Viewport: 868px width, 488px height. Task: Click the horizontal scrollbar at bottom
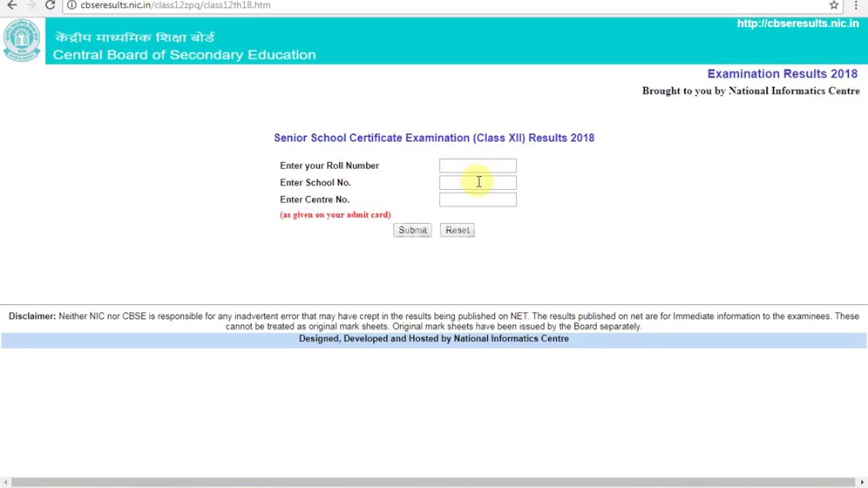(x=434, y=483)
